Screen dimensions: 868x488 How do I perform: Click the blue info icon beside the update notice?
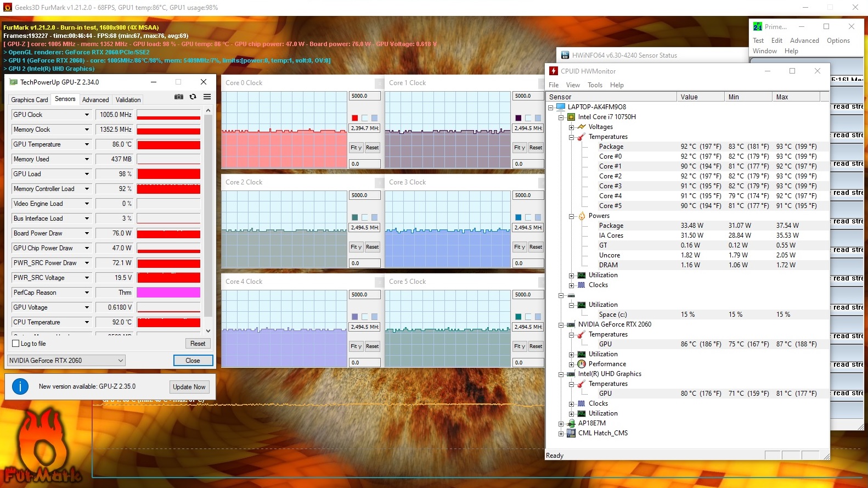coord(20,386)
